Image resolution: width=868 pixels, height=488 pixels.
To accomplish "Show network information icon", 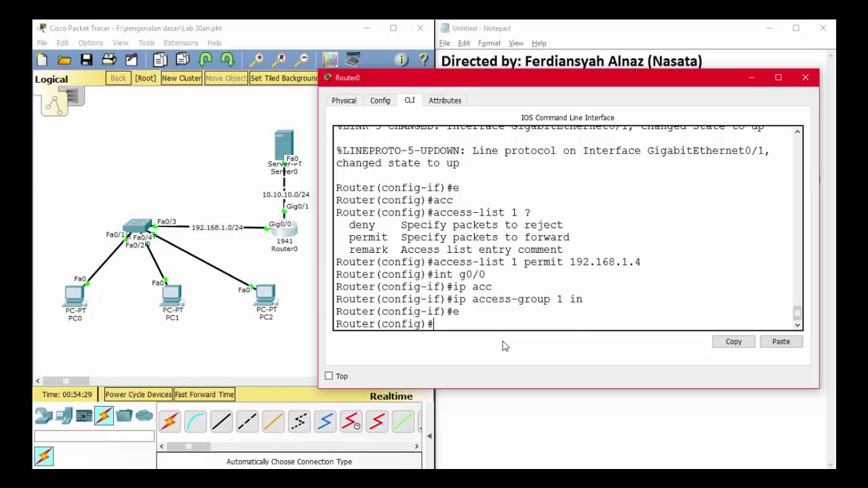I will click(x=401, y=60).
